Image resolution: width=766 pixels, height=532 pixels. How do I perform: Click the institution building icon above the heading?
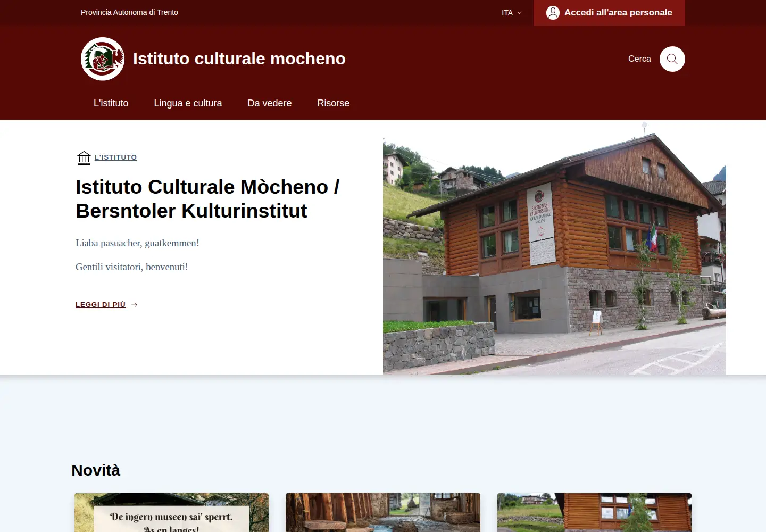84,157
